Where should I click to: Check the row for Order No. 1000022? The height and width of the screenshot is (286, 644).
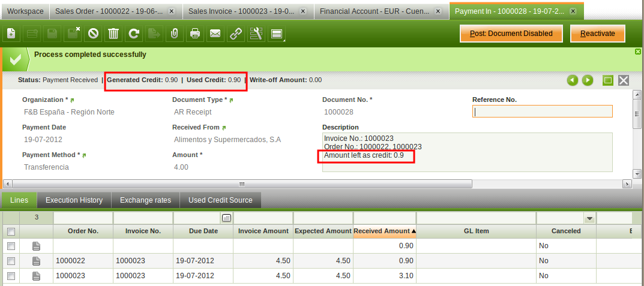10,261
